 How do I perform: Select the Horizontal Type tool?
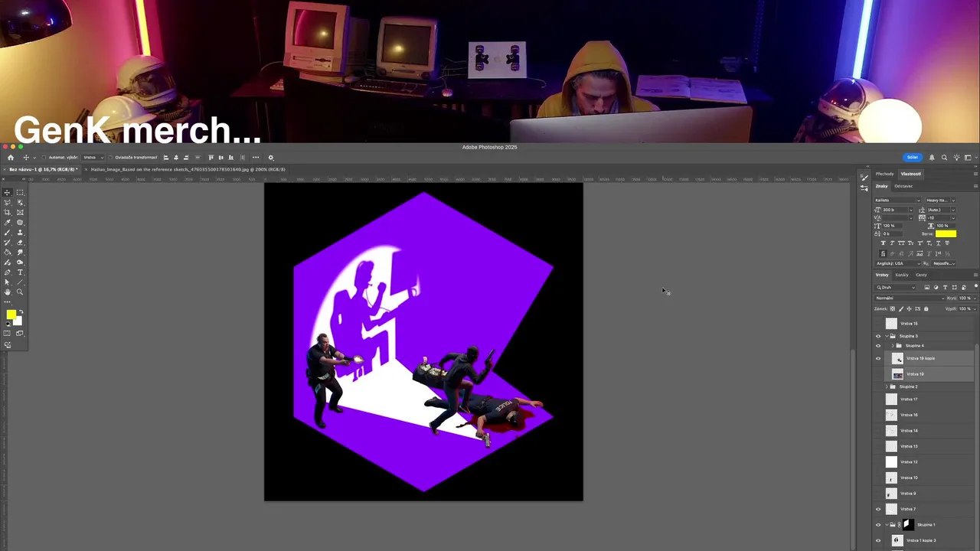click(x=20, y=272)
